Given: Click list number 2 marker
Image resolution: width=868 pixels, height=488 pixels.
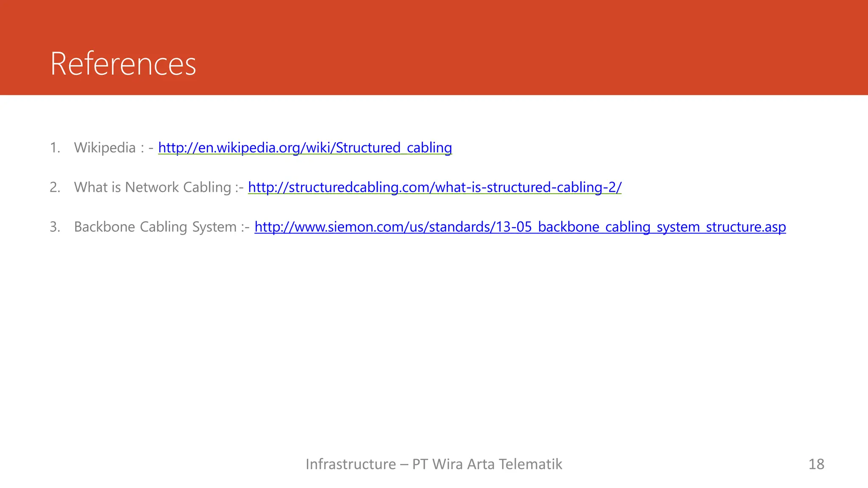Looking at the screenshot, I should (55, 187).
